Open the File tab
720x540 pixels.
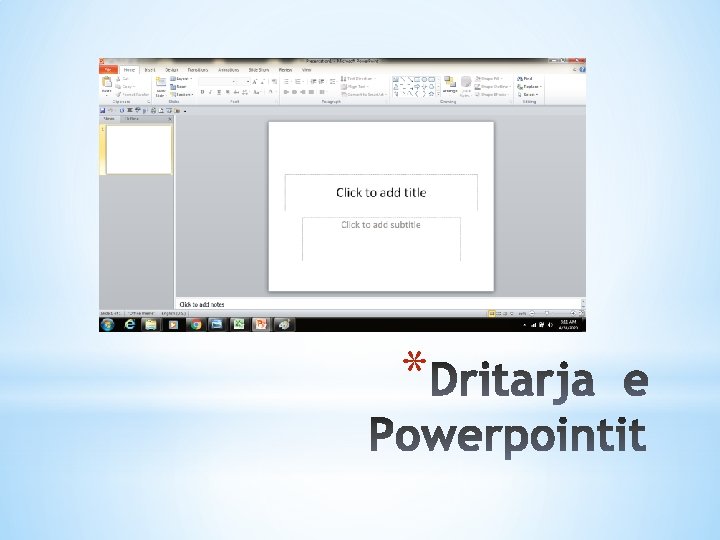click(x=108, y=70)
